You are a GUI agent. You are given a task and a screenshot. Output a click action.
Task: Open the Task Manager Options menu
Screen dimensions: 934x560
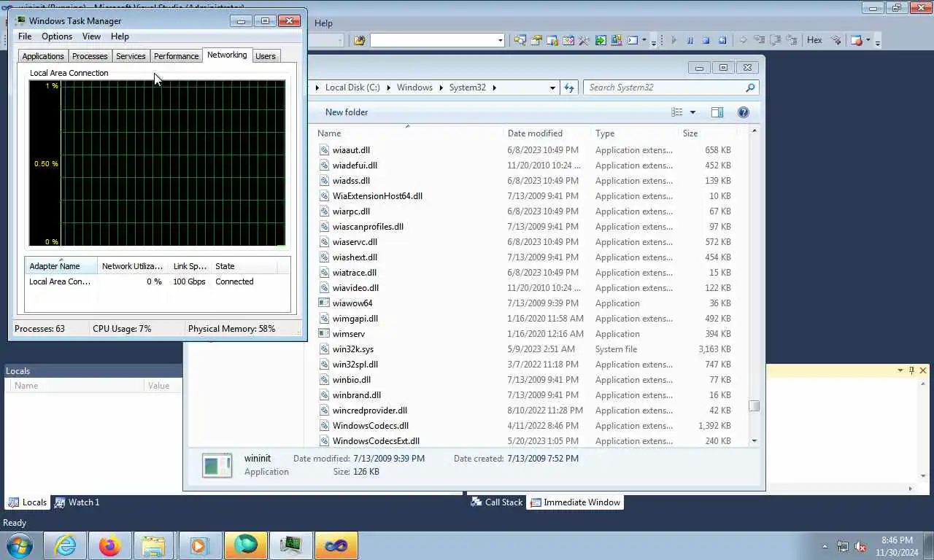[57, 36]
